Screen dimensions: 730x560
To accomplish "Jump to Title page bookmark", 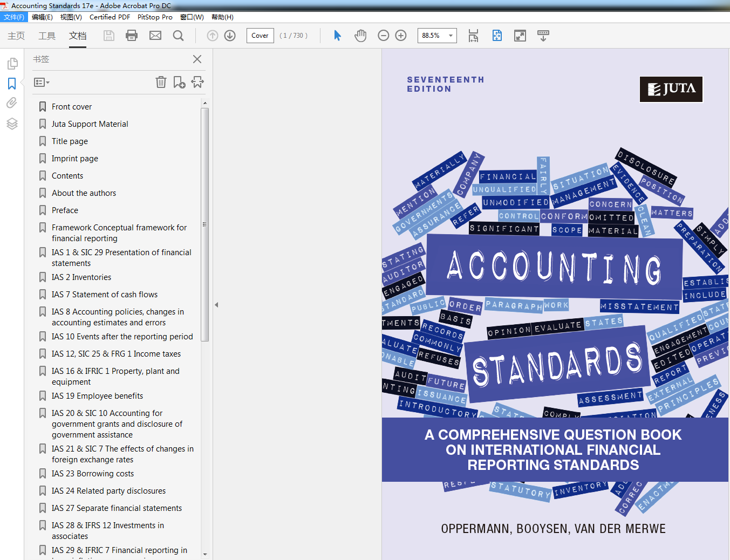I will click(x=70, y=141).
